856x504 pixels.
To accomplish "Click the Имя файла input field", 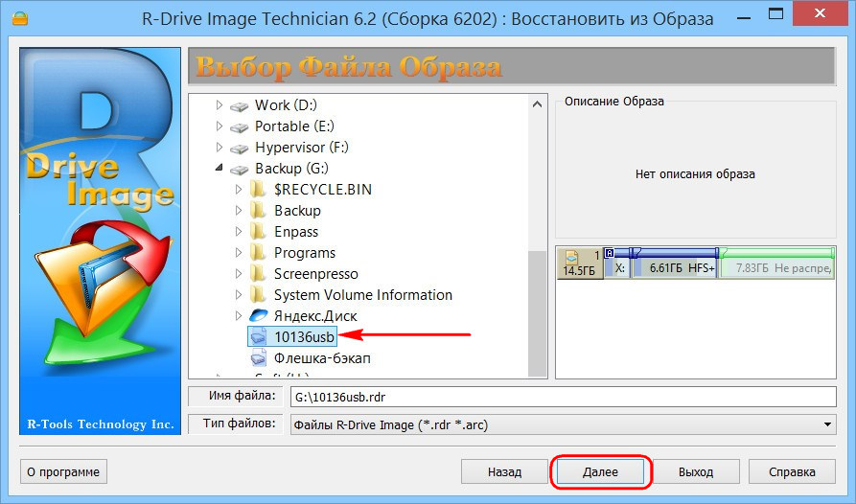I will point(563,397).
